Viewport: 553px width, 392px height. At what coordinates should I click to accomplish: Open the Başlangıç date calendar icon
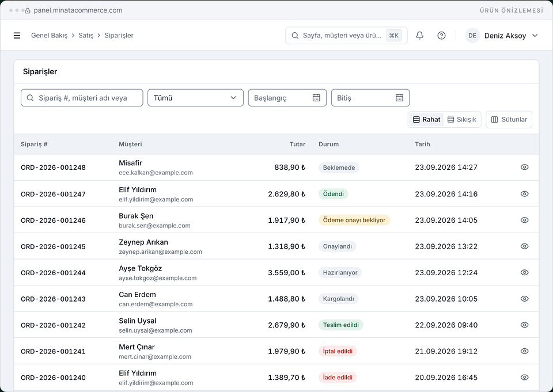coord(316,98)
